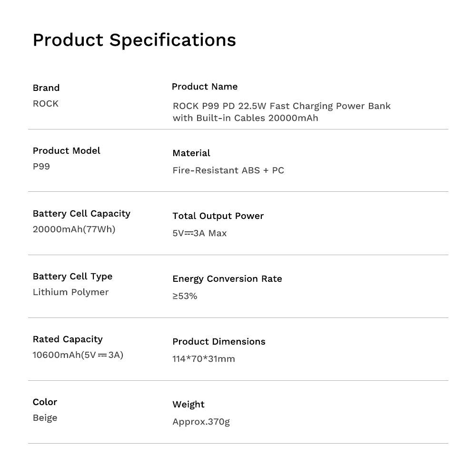Click the Brand label

click(x=46, y=88)
